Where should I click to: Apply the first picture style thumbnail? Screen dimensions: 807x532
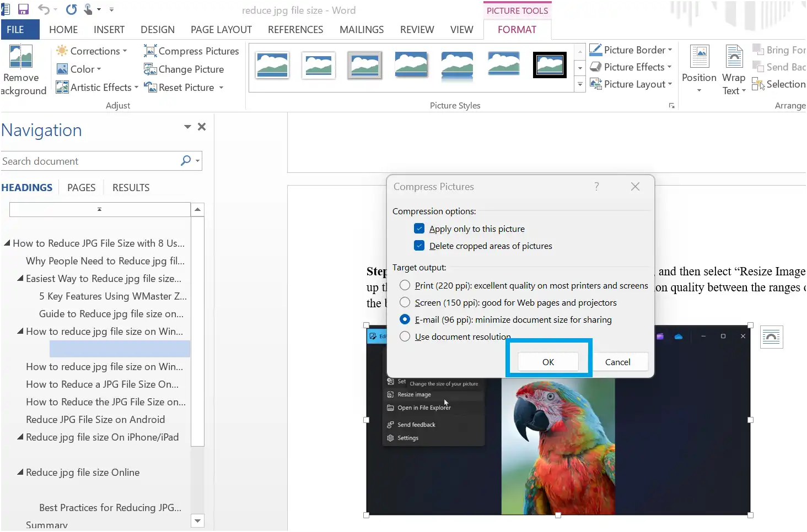pyautogui.click(x=272, y=64)
